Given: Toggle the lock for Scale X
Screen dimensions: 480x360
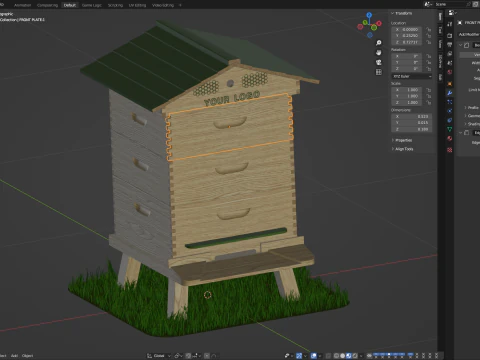Looking at the screenshot, I should click(x=429, y=90).
